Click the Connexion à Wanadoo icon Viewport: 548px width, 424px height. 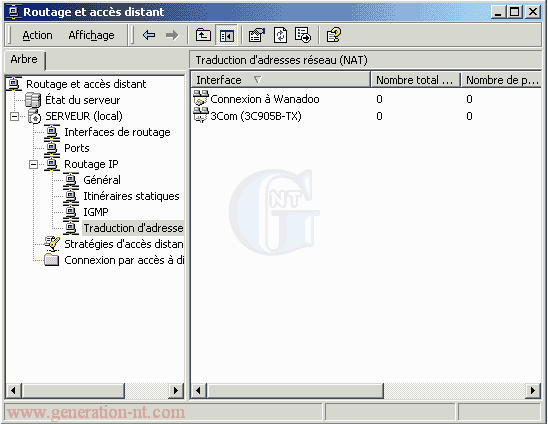(x=201, y=98)
